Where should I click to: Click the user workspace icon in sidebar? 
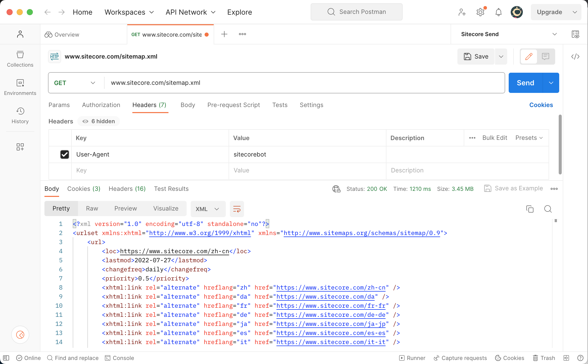[20, 34]
